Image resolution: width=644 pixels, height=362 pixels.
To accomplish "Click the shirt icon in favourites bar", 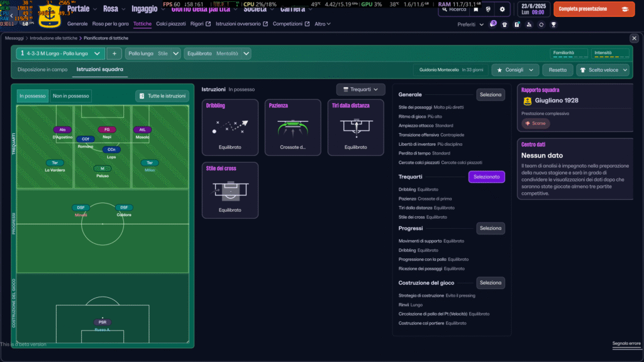I will pyautogui.click(x=505, y=25).
